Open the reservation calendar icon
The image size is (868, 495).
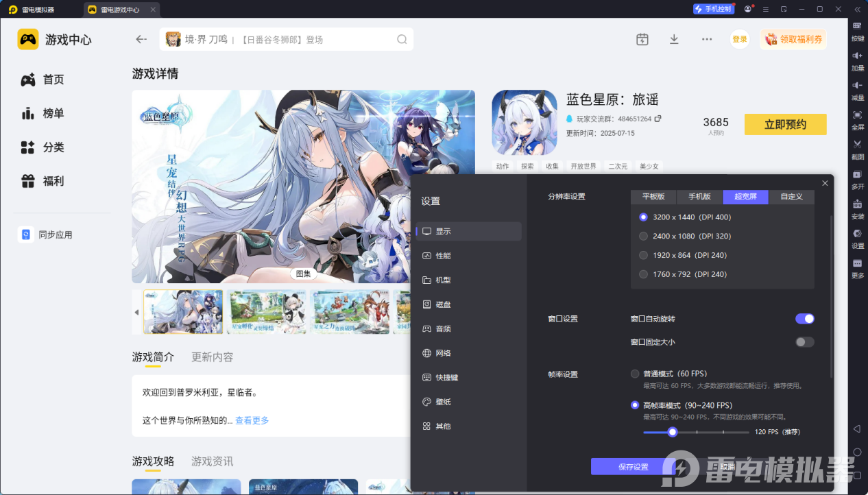click(642, 39)
